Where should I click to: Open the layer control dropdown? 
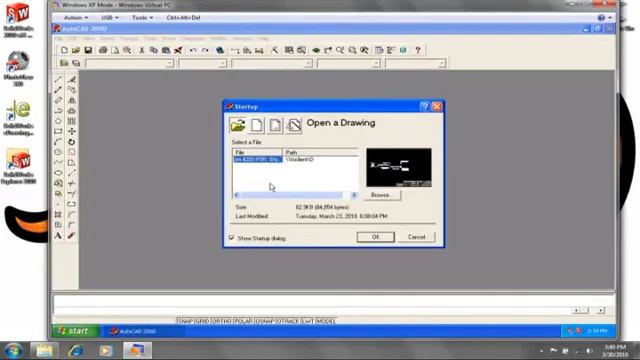pyautogui.click(x=129, y=63)
